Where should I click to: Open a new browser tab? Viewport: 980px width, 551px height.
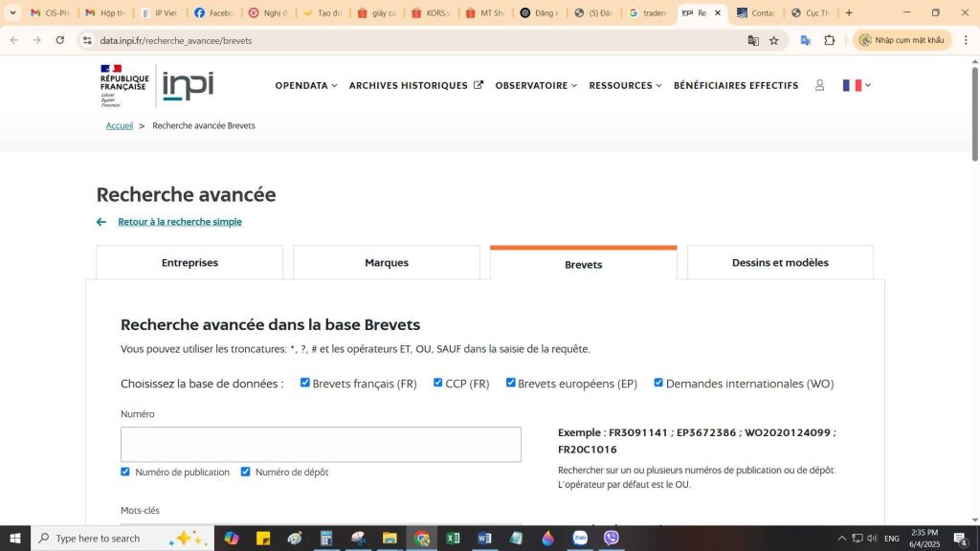pos(849,12)
